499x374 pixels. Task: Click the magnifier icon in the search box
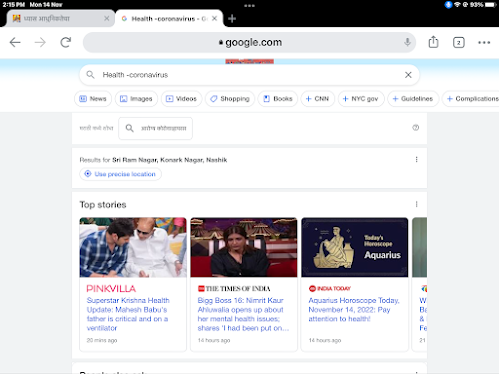[90, 75]
